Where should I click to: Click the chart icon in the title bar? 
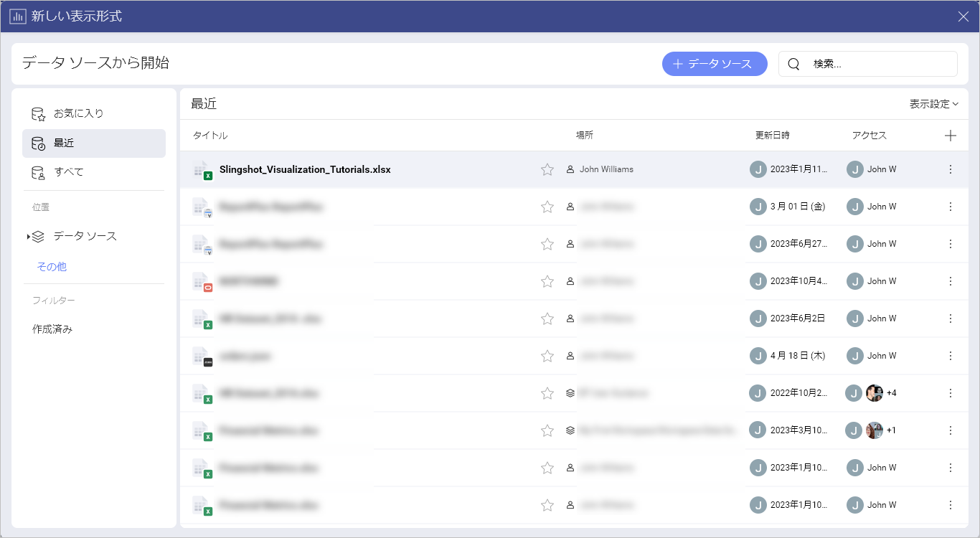click(17, 16)
